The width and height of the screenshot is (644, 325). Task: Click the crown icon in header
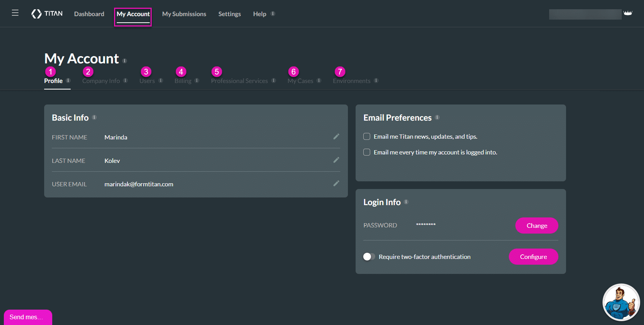click(x=628, y=13)
